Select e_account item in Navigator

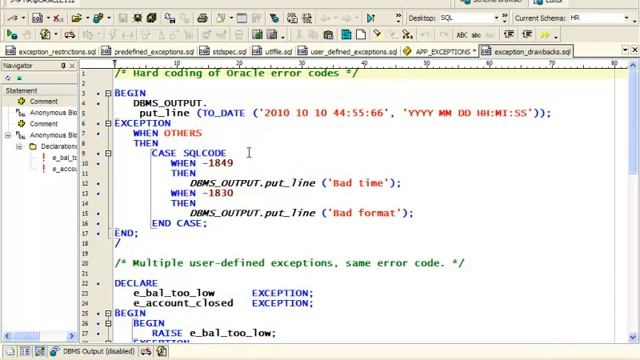point(64,169)
